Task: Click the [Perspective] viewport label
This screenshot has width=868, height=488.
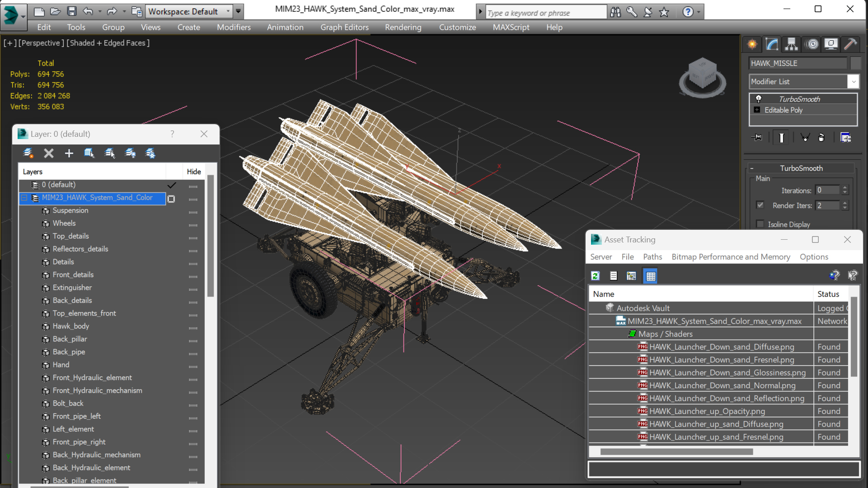Action: click(x=40, y=43)
